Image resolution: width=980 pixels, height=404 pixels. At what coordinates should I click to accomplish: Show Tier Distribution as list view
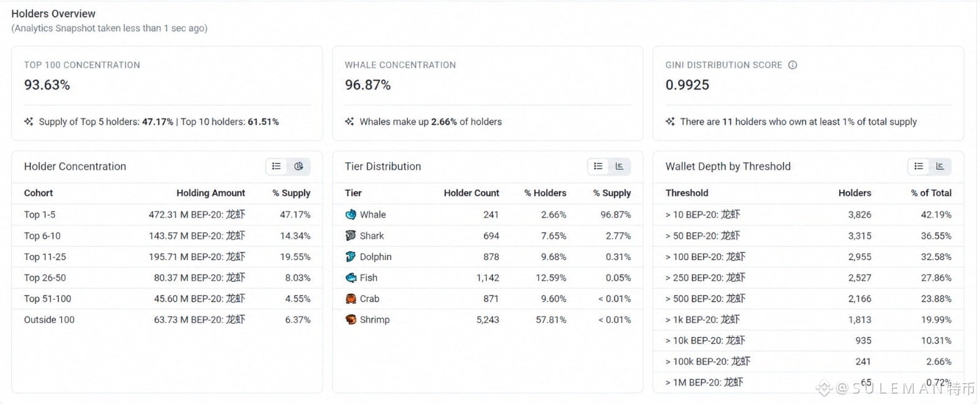coord(598,166)
